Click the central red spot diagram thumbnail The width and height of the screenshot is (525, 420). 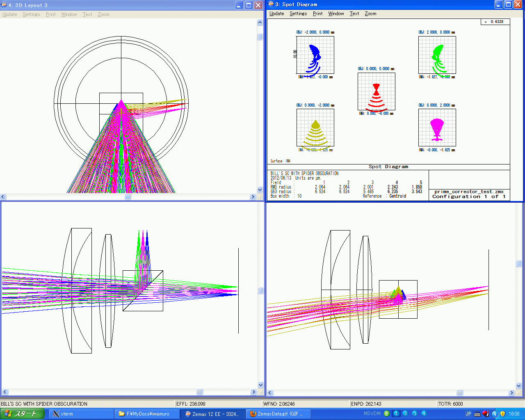(377, 92)
